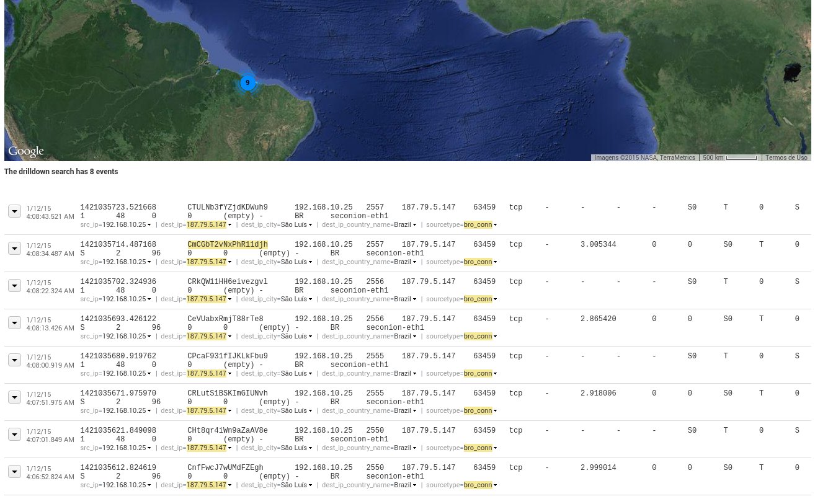This screenshot has height=504, width=815.
Task: Open dest_ip dropdown in the 4:07:01.849 AM event
Action: [229, 448]
